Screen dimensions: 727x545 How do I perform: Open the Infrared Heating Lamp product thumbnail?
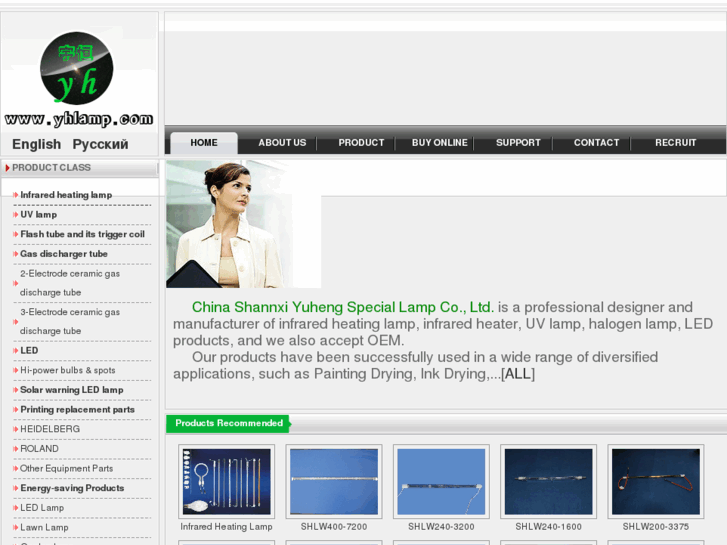point(226,481)
